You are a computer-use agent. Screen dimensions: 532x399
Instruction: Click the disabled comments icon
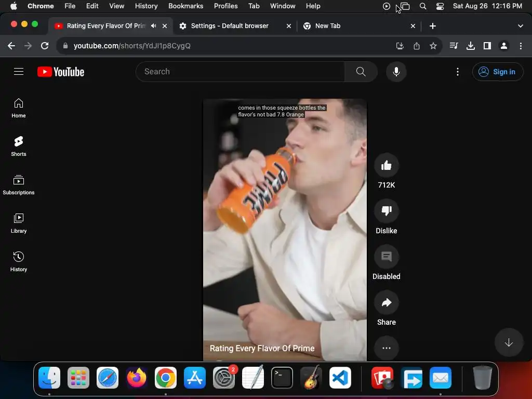coord(386,257)
